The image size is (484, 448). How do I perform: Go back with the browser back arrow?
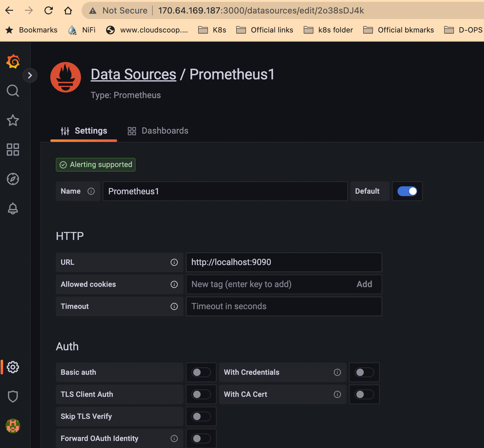coord(10,10)
